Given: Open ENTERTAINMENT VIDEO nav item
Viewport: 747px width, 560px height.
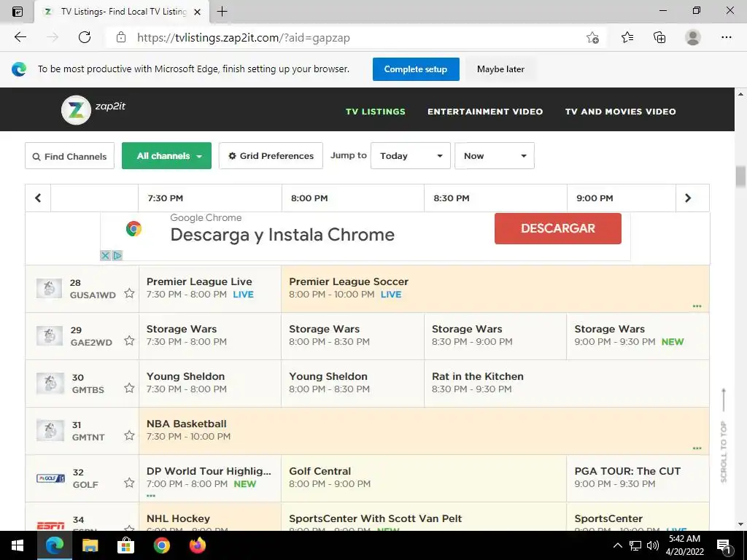Looking at the screenshot, I should (x=485, y=112).
